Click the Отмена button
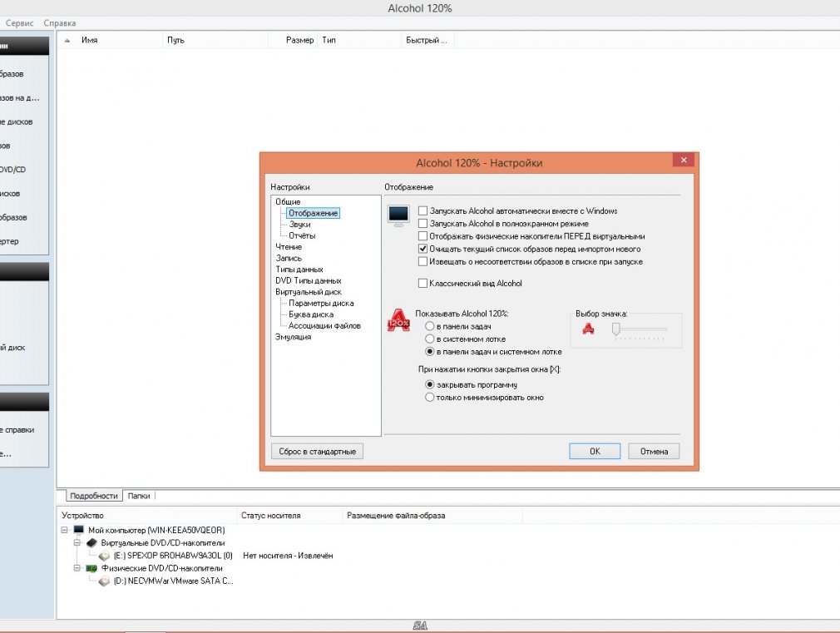840x633 pixels. [654, 452]
